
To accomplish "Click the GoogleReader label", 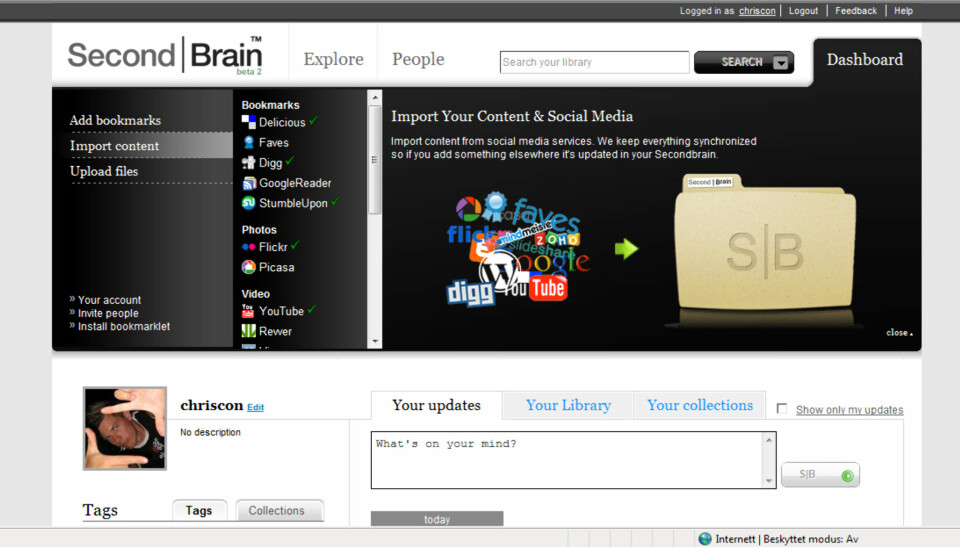I will (295, 183).
